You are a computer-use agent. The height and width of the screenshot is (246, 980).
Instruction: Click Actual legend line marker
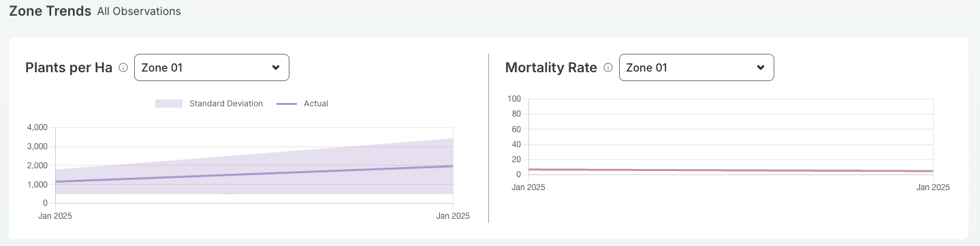[x=287, y=104]
